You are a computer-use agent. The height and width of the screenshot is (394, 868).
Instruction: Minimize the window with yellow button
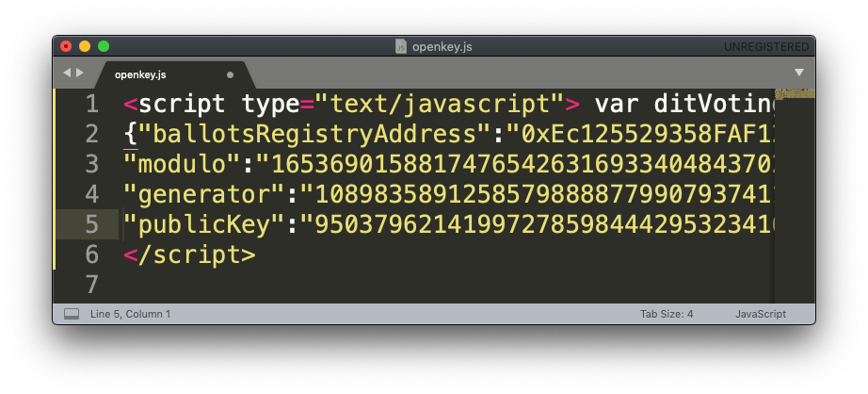(85, 46)
